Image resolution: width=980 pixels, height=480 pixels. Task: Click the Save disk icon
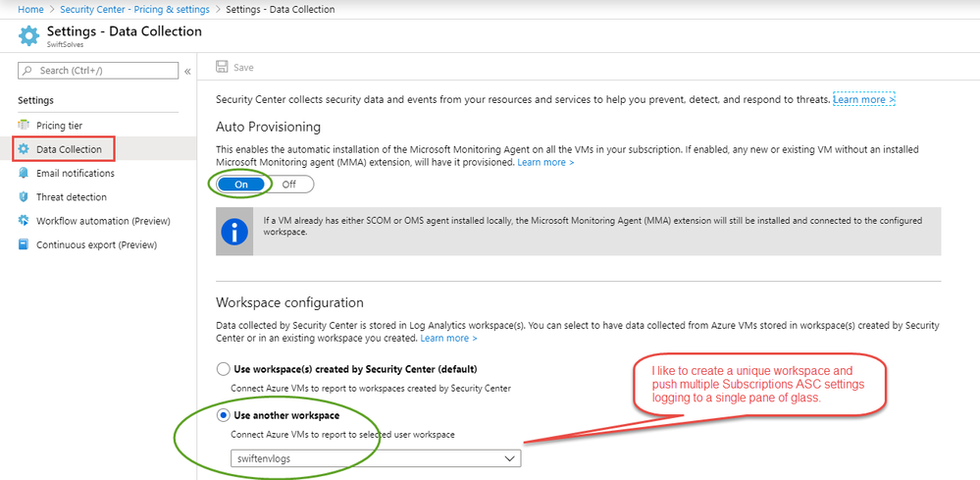[222, 67]
